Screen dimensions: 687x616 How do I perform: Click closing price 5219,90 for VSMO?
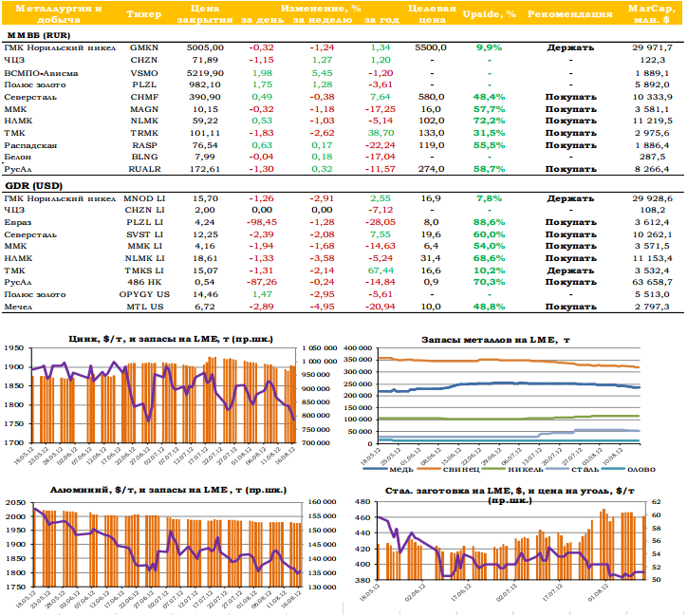tap(205, 73)
